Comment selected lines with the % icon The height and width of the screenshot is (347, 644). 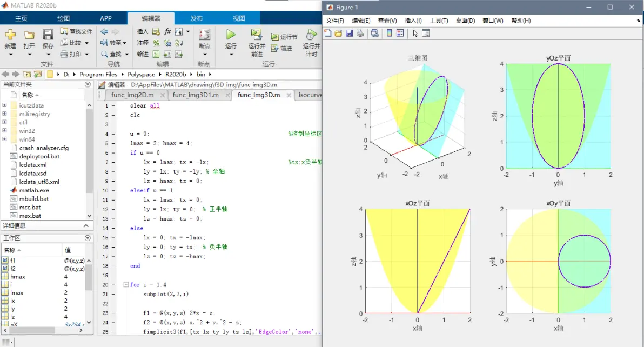click(156, 43)
